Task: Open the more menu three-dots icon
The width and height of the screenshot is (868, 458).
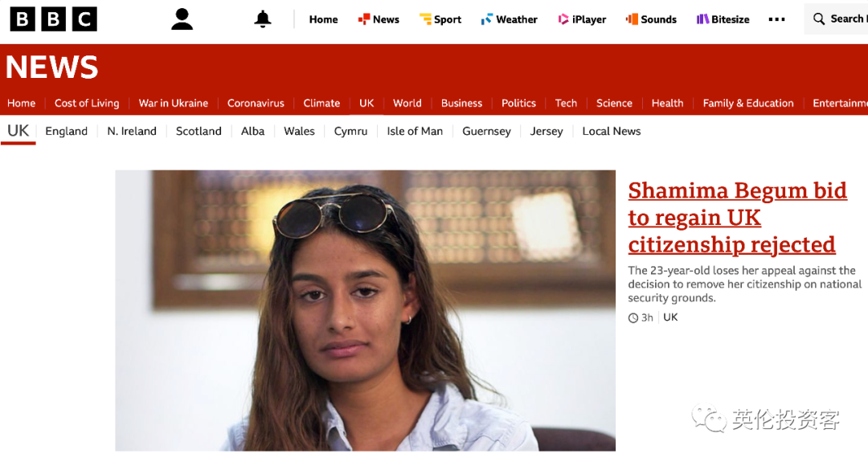Action: coord(776,19)
